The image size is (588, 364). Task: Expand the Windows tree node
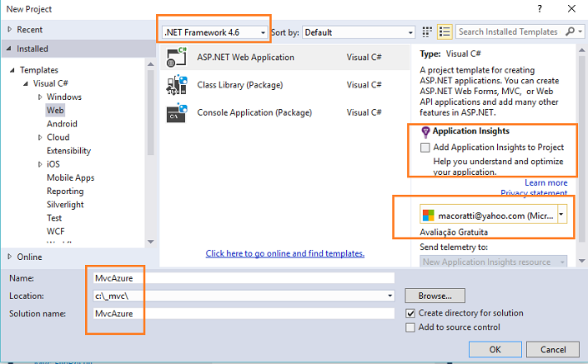[x=40, y=97]
